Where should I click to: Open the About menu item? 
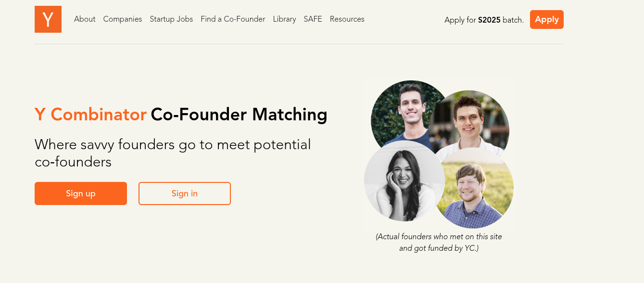(85, 19)
